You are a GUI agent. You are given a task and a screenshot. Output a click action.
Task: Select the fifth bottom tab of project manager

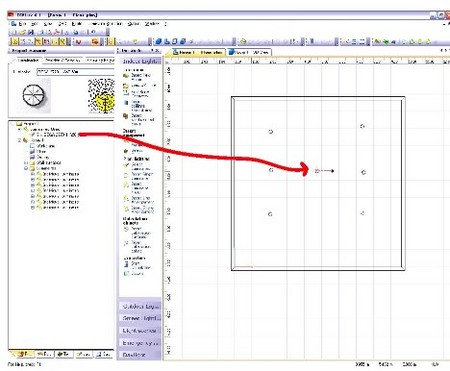[103, 354]
